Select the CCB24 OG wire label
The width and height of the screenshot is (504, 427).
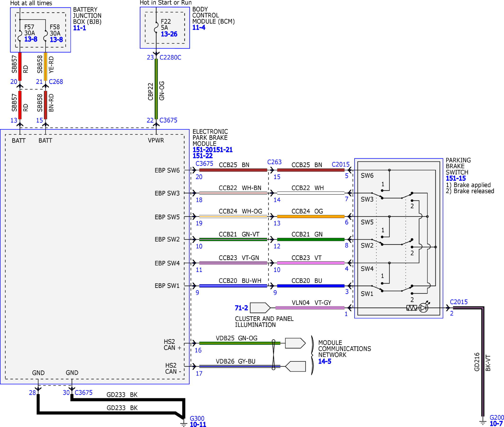click(x=307, y=211)
